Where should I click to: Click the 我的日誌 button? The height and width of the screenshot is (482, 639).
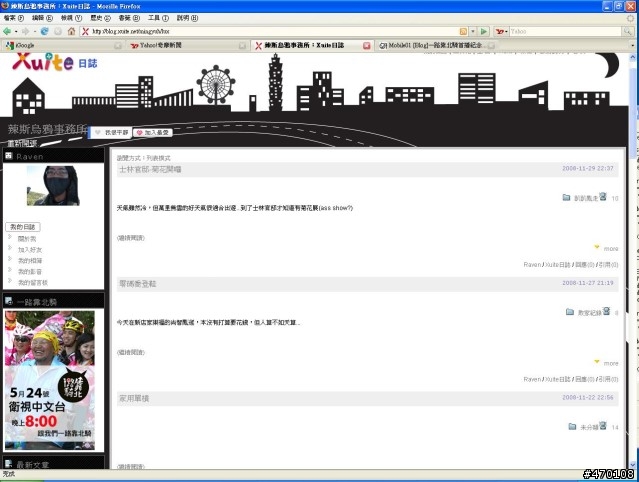23,227
